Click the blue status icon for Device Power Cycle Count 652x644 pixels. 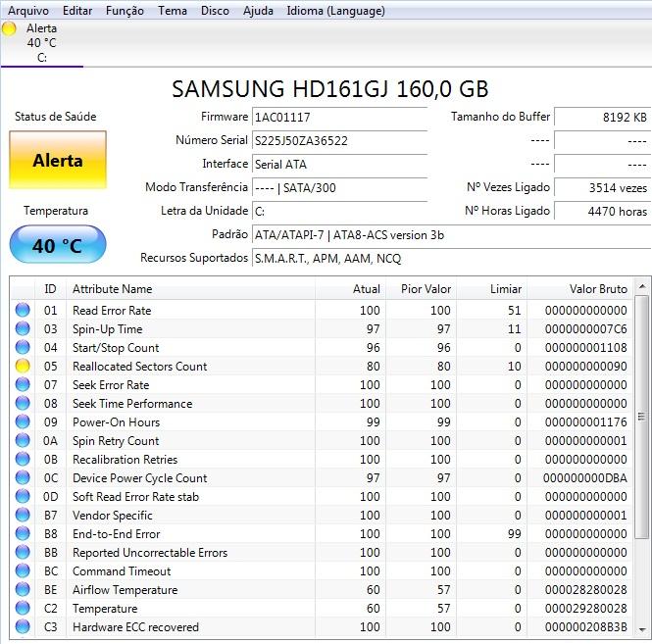[x=23, y=477]
